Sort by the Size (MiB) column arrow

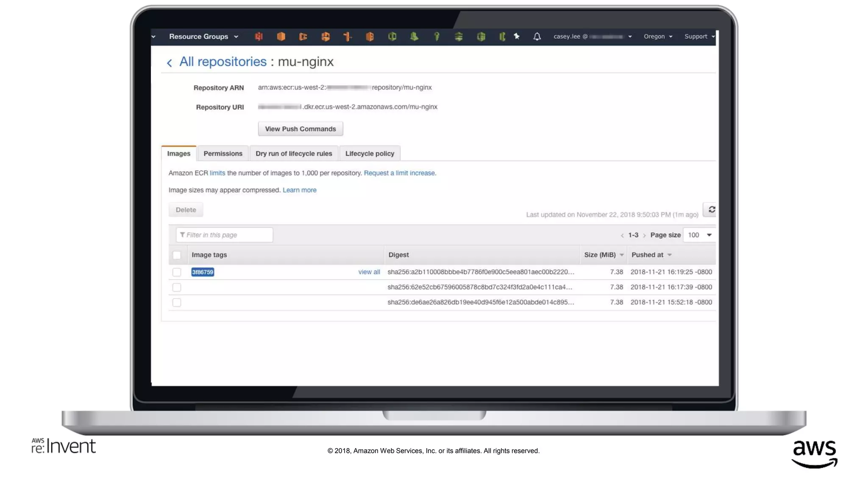[622, 255]
